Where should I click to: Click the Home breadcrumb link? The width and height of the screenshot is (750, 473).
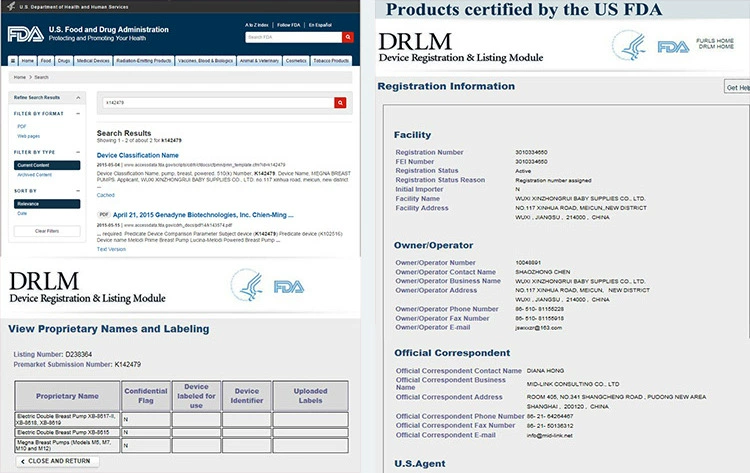pyautogui.click(x=20, y=77)
